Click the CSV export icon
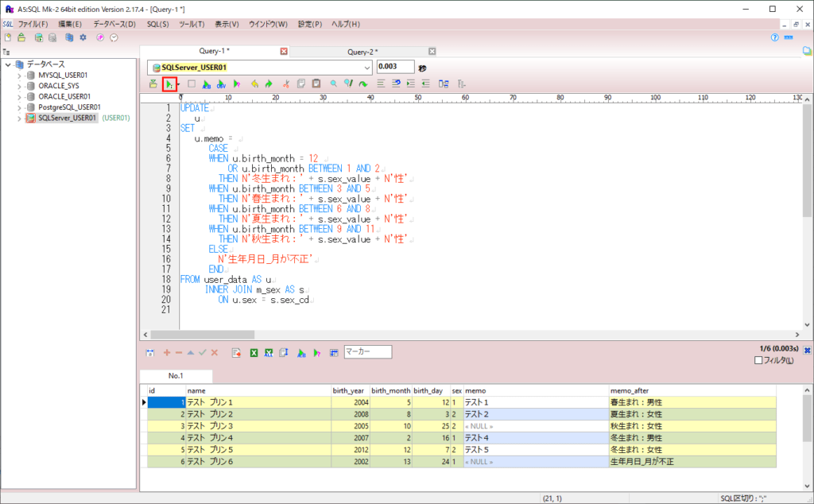 click(x=221, y=83)
